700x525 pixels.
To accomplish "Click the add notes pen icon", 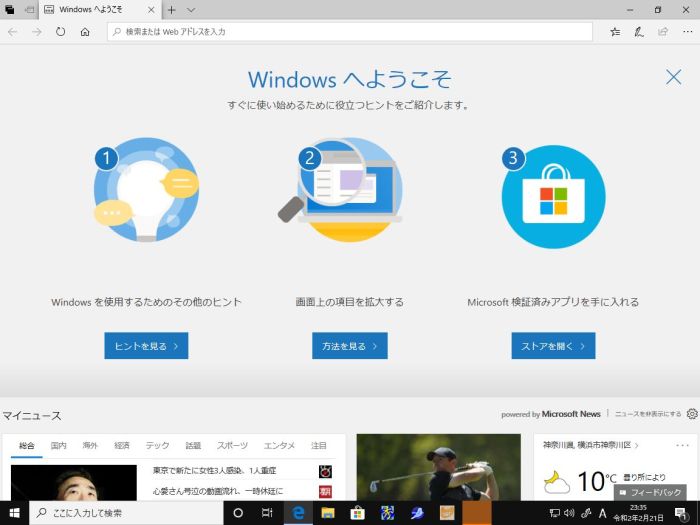I will 639,32.
